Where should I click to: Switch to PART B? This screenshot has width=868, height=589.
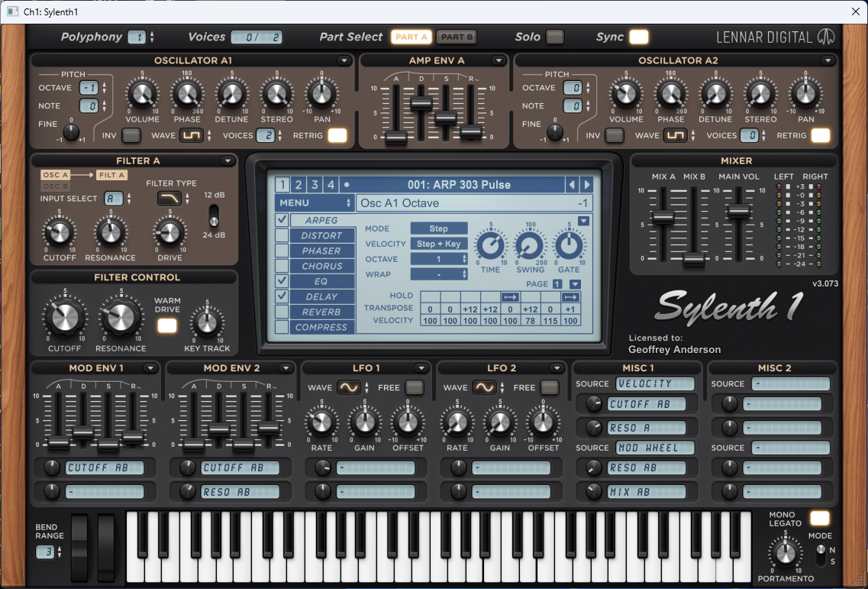[457, 36]
